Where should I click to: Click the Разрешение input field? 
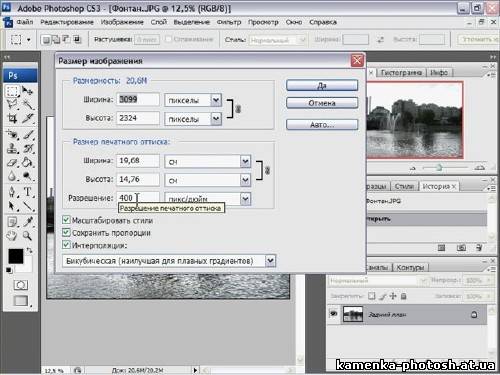tap(138, 198)
